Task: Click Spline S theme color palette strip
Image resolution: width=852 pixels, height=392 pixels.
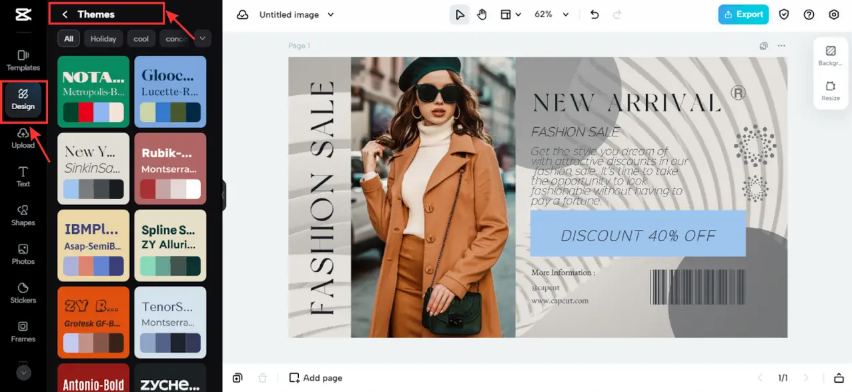Action: (170, 266)
